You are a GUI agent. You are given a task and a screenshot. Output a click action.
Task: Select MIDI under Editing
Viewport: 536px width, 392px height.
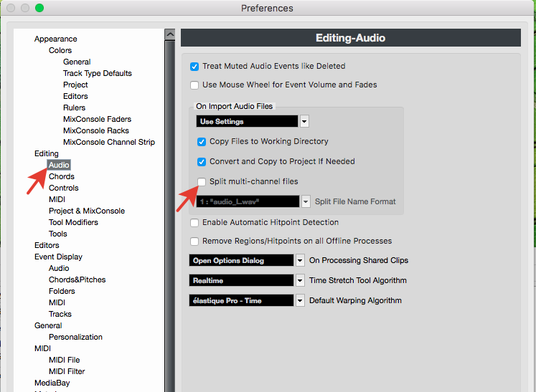57,199
